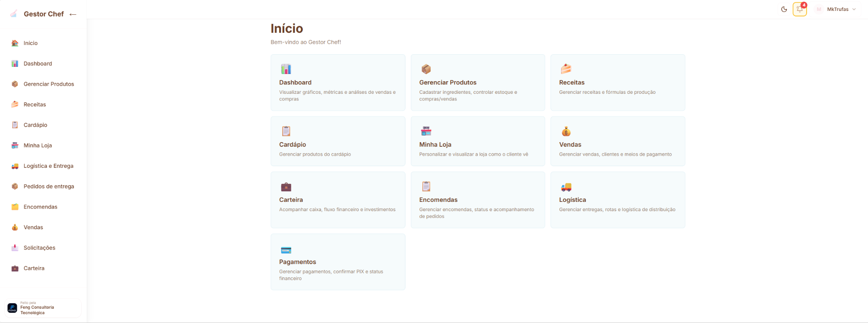This screenshot has width=868, height=323.
Task: Click the Início house icon in sidebar
Action: point(15,43)
